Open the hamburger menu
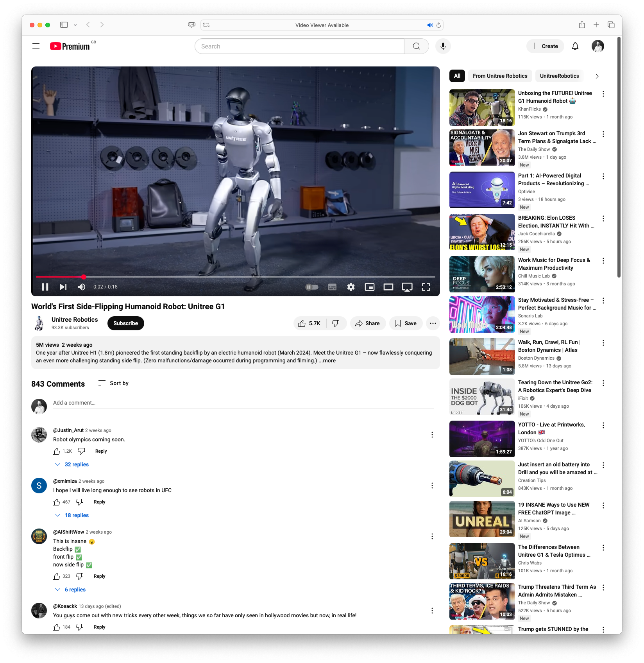644x663 pixels. click(36, 46)
